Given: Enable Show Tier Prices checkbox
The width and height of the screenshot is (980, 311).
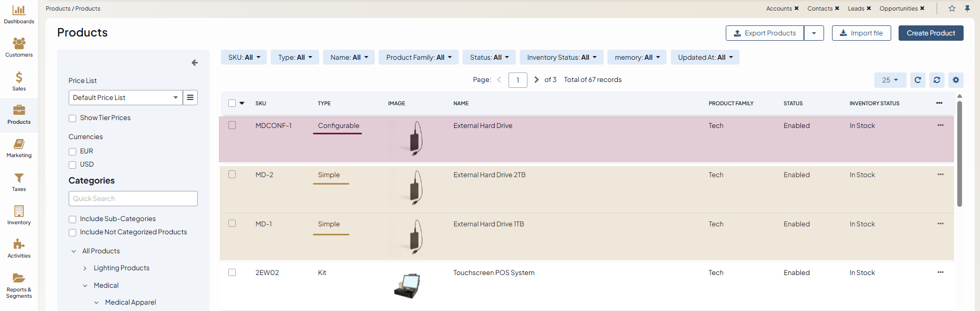Looking at the screenshot, I should tap(72, 118).
